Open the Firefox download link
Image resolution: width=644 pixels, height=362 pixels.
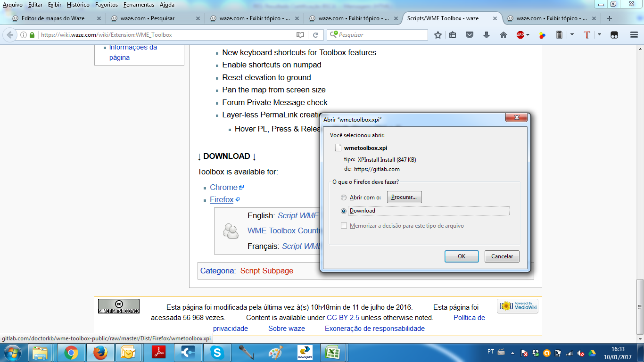pos(222,200)
